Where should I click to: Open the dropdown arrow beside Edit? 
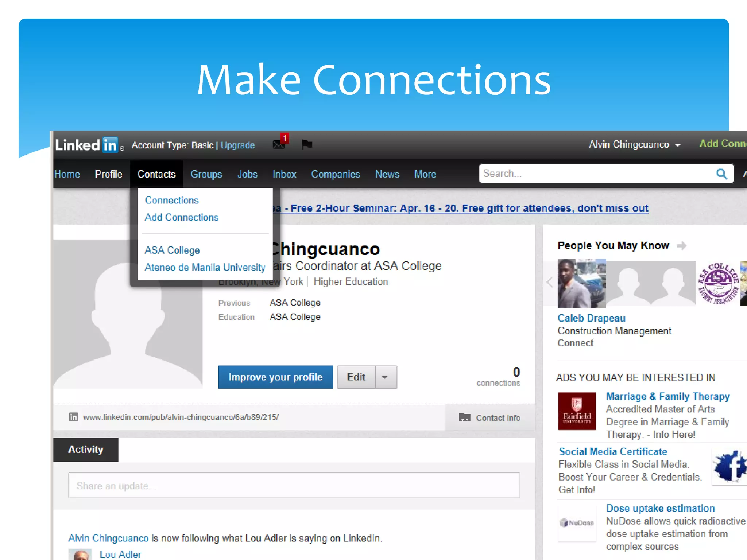pos(385,377)
